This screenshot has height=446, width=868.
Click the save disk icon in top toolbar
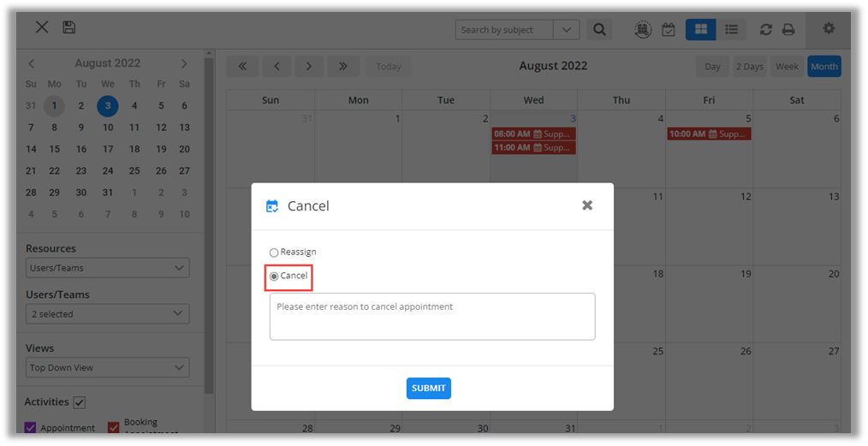tap(69, 27)
